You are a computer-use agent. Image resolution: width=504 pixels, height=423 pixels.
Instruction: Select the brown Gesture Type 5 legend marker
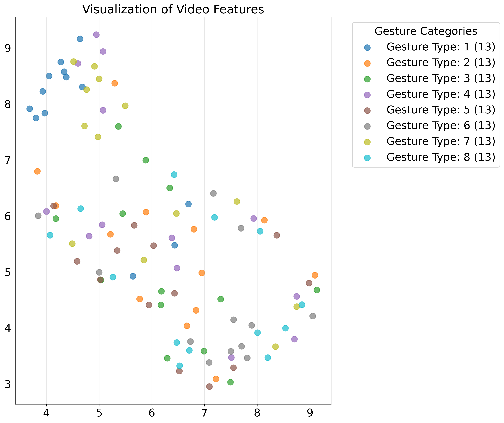tap(367, 110)
